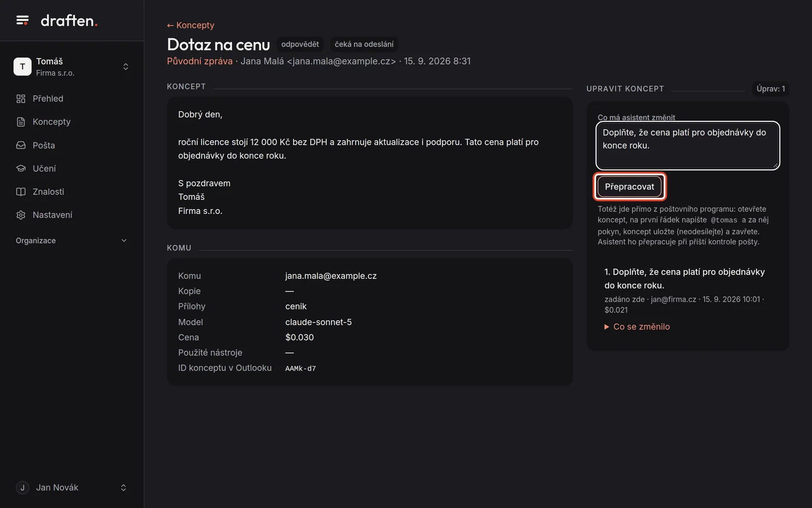Open Pošta inbox icon
The image size is (812, 508).
coord(21,145)
